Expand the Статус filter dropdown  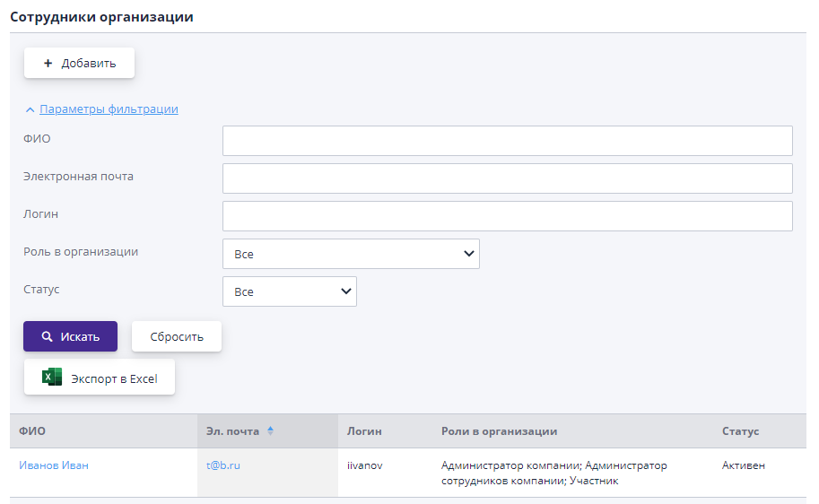[289, 291]
